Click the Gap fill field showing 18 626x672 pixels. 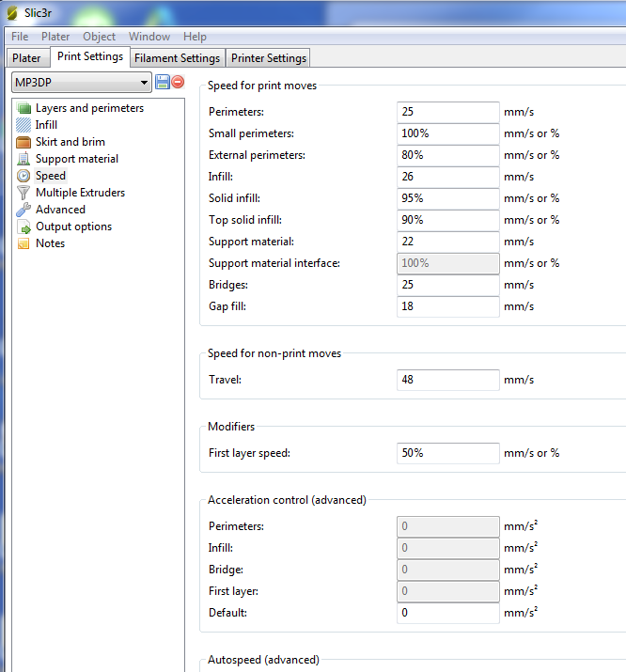tap(447, 306)
